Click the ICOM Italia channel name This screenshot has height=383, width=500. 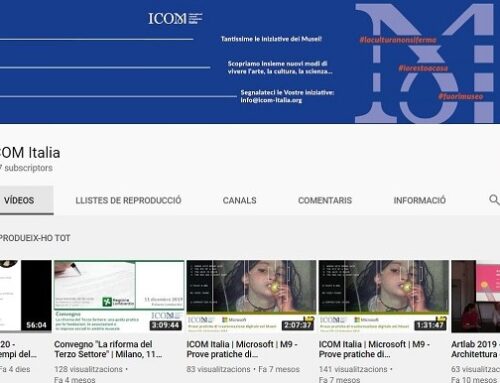point(30,153)
